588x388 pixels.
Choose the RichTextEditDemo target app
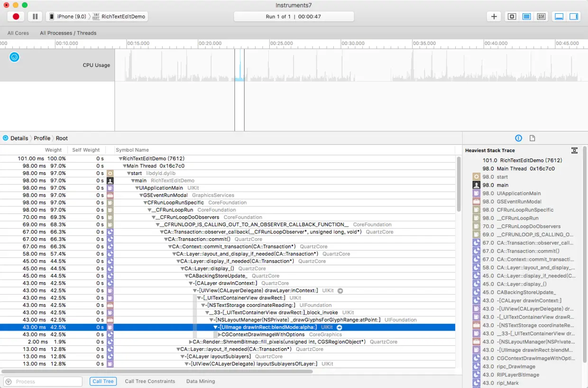[119, 17]
